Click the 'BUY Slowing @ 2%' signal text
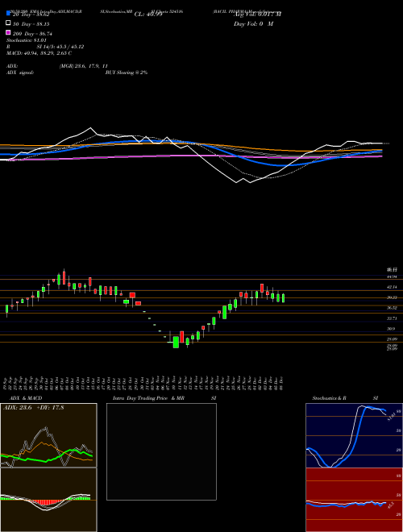This screenshot has width=403, height=532. click(127, 73)
